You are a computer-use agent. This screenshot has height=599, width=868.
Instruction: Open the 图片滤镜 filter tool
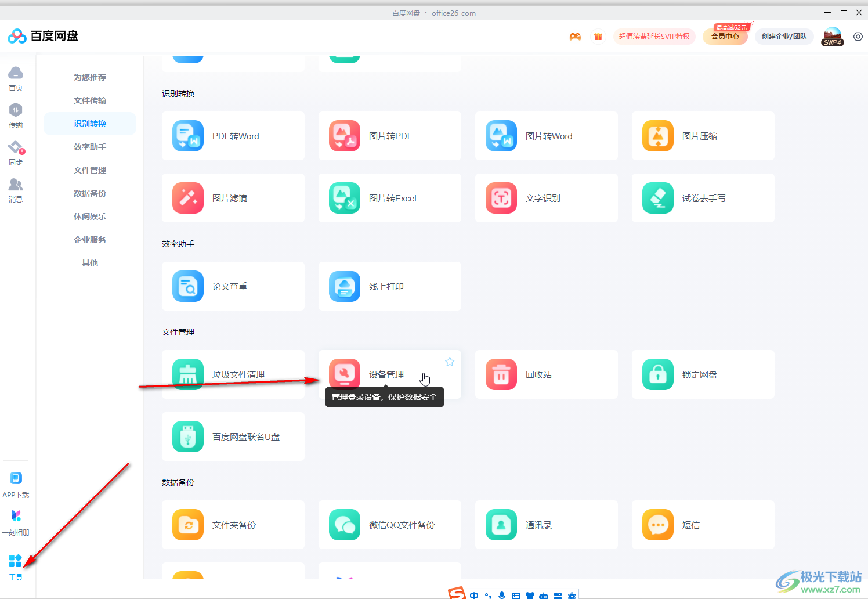pyautogui.click(x=233, y=198)
